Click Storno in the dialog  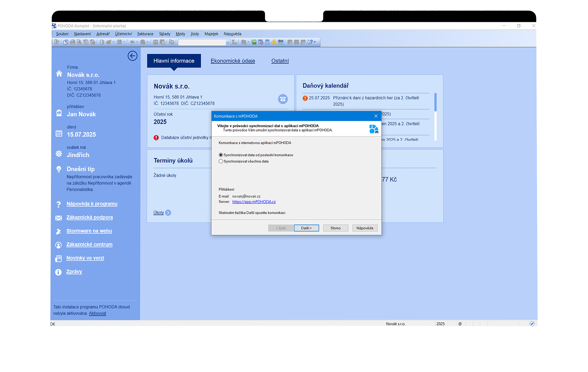pyautogui.click(x=336, y=228)
